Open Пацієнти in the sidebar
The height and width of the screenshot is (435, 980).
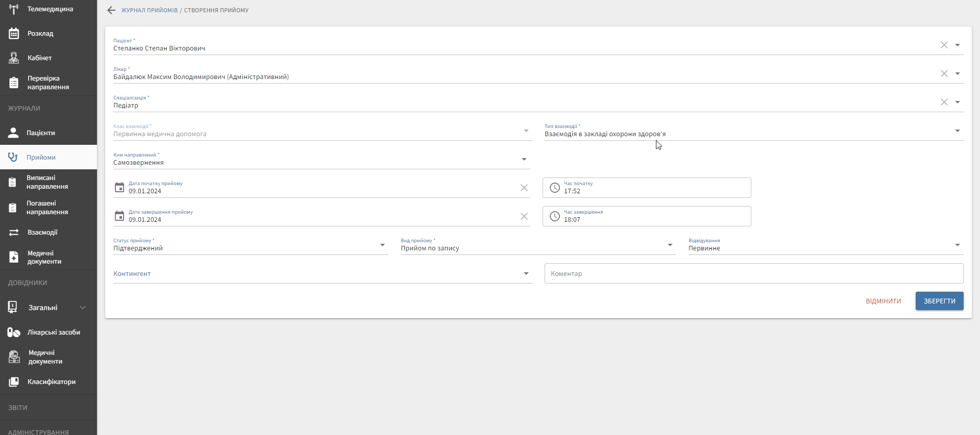[41, 133]
